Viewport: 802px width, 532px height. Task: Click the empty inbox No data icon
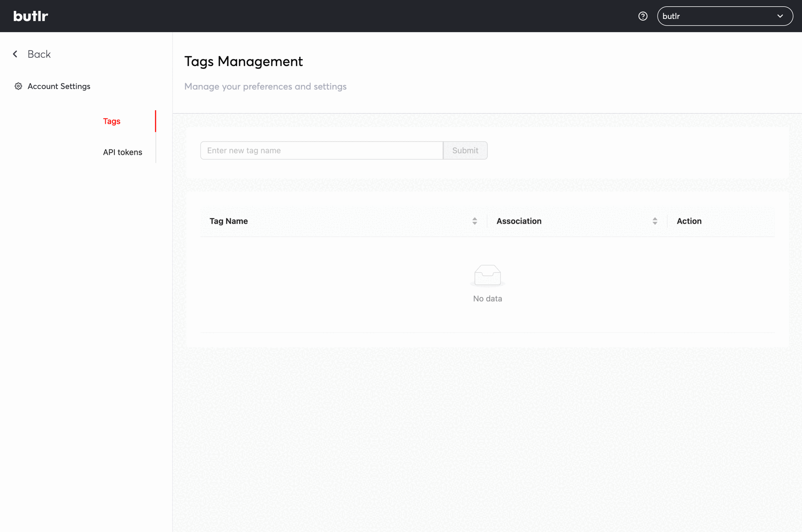(x=487, y=276)
